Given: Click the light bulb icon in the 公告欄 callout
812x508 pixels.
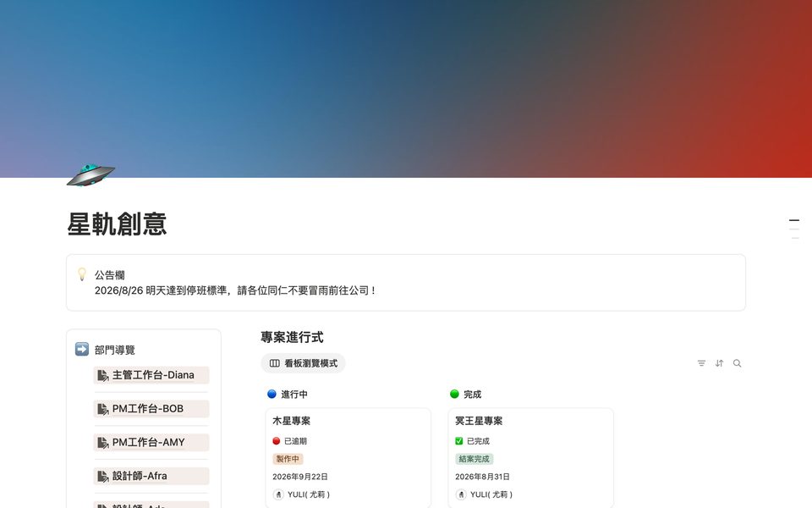Looking at the screenshot, I should 82,274.
